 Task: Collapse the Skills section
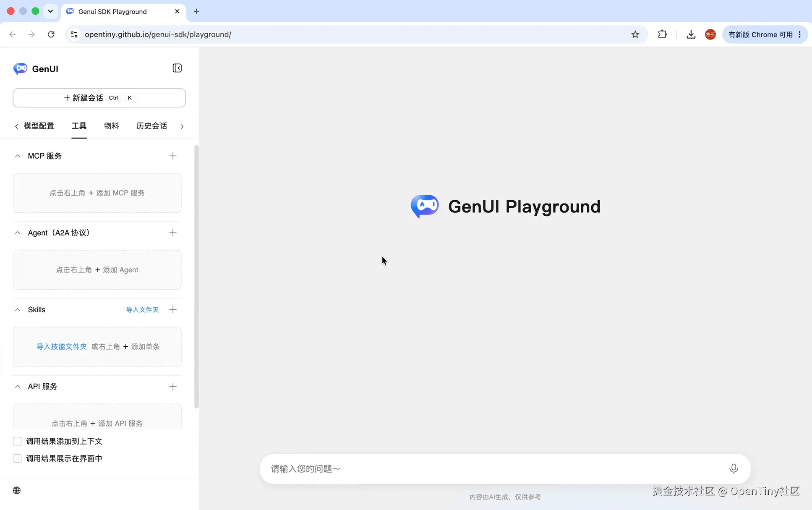[x=18, y=310]
